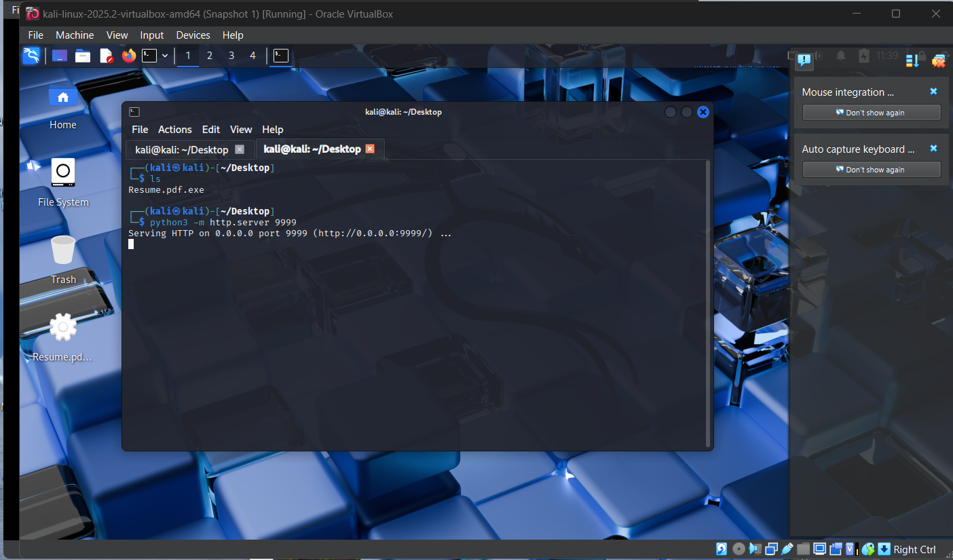The width and height of the screenshot is (953, 560).
Task: Launch Firefox from the panel
Action: pos(128,55)
